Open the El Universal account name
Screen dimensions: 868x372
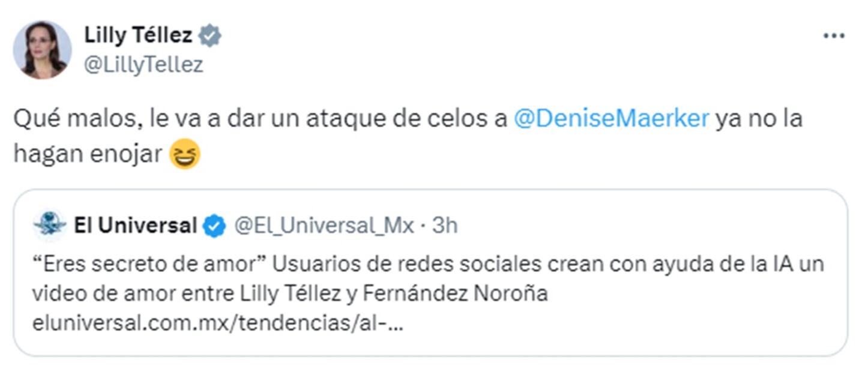click(135, 226)
